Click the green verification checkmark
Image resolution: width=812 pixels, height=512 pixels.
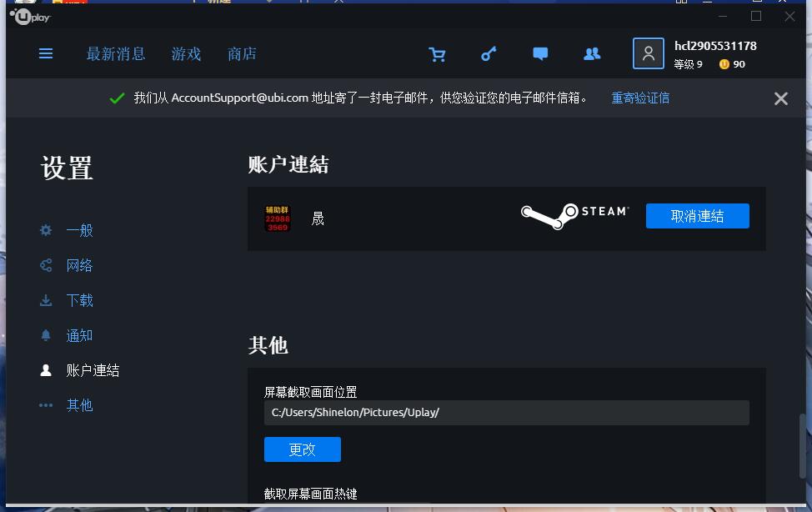117,98
